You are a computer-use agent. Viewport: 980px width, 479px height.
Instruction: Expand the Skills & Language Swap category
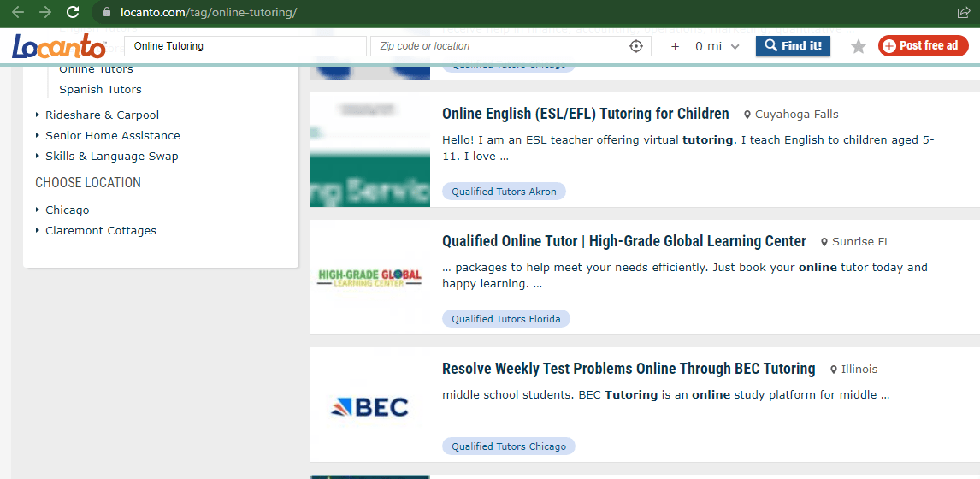pyautogui.click(x=112, y=157)
